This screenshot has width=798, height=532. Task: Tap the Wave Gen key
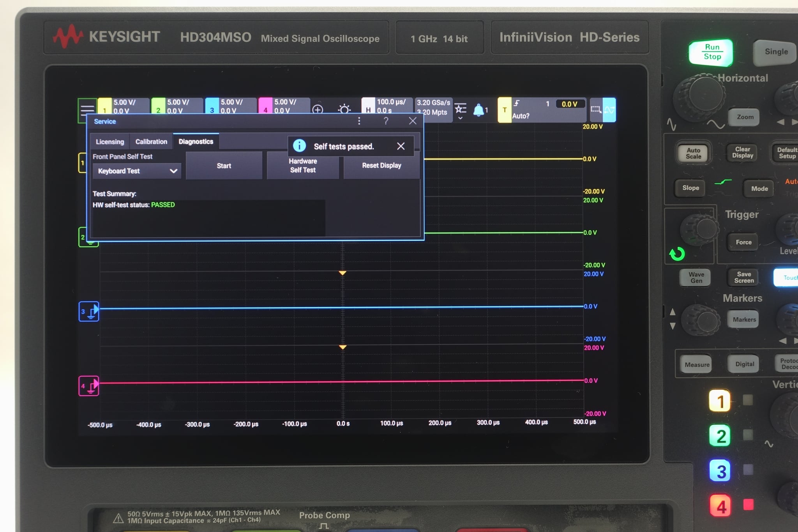pos(696,277)
